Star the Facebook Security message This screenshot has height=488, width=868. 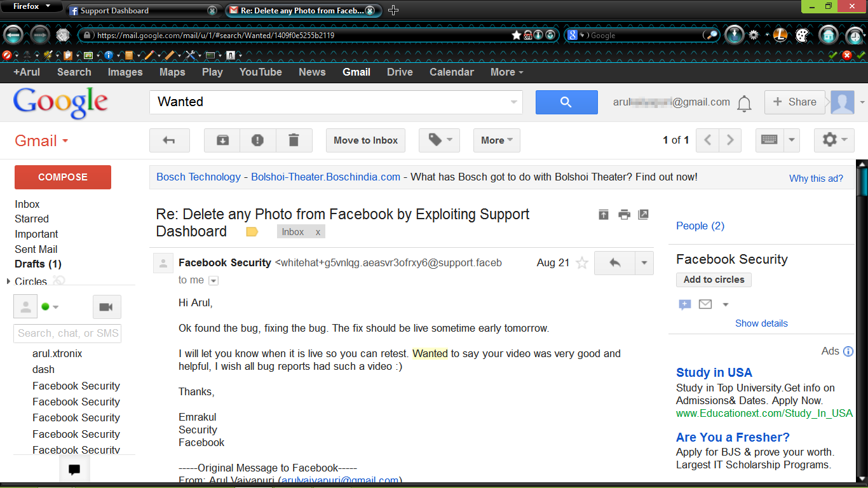tap(581, 263)
